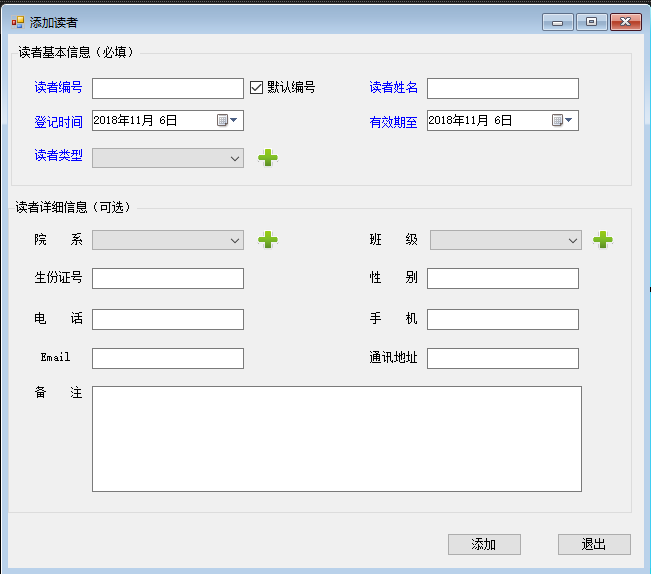Focus the 读者编号 input field
Viewport: 651px width, 574px height.
(168, 88)
